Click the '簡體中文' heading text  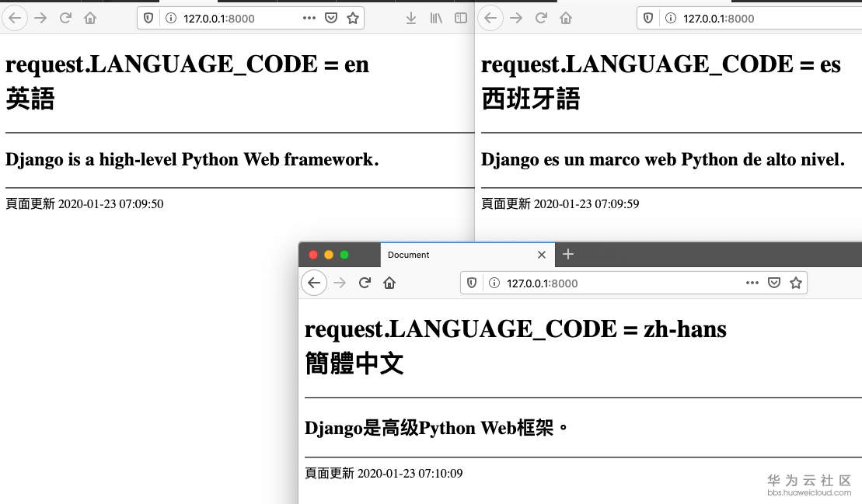(x=354, y=363)
